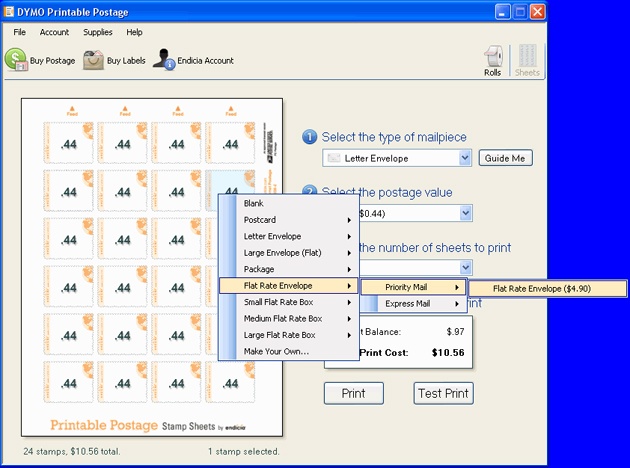This screenshot has height=468, width=630.
Task: Close the DYMO Printable Postage window
Action: tap(537, 12)
